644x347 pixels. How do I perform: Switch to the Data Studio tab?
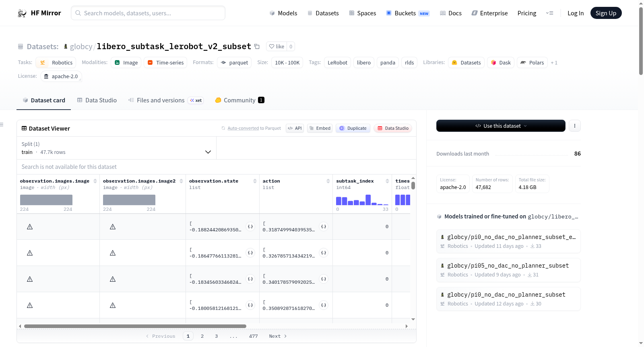[x=97, y=100]
